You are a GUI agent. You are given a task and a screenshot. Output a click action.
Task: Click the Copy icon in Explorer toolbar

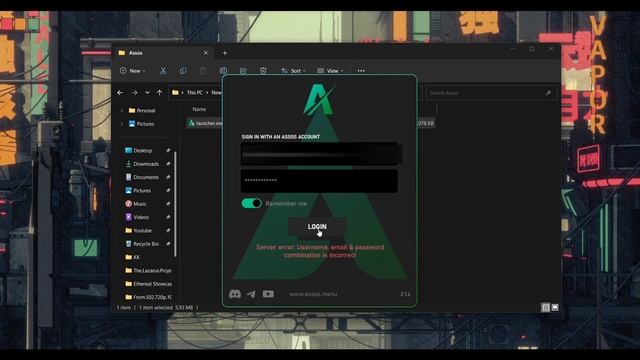(183, 71)
